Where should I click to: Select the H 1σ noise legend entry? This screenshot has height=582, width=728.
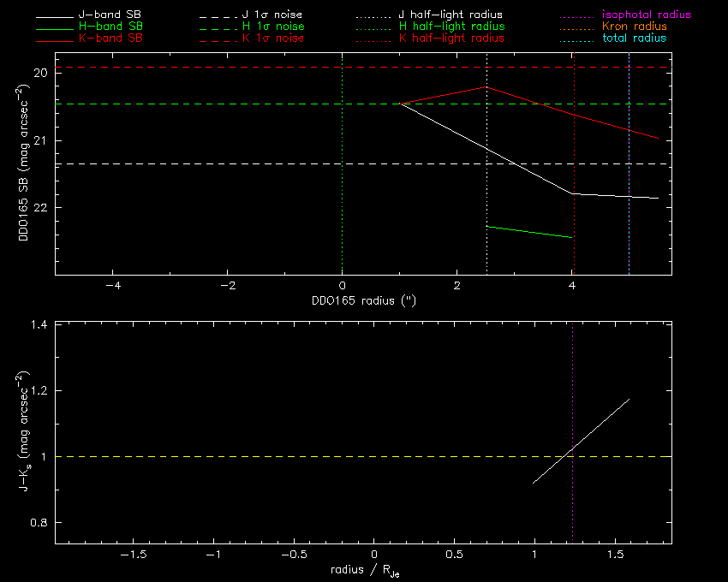[x=273, y=27]
